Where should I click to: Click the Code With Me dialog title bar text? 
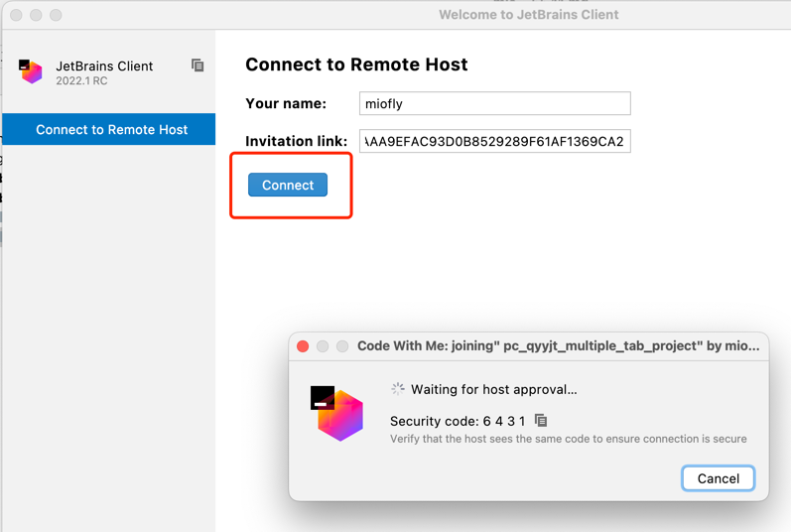[x=559, y=346]
